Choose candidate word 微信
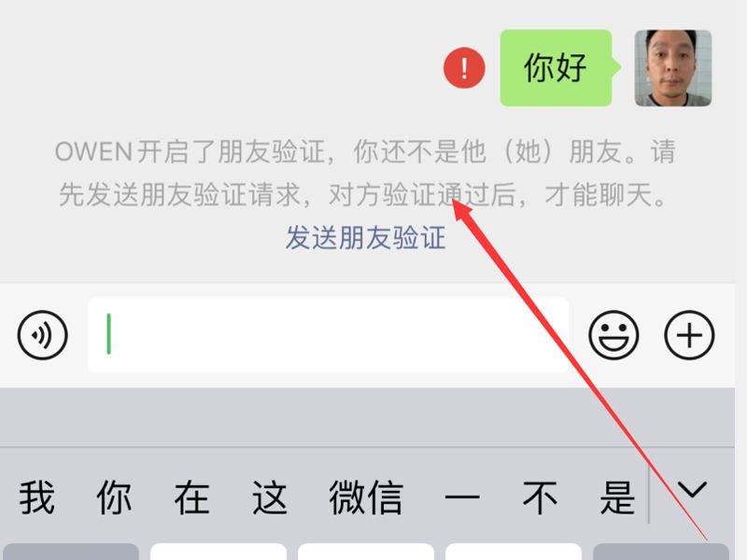The height and width of the screenshot is (560, 747). (x=366, y=497)
